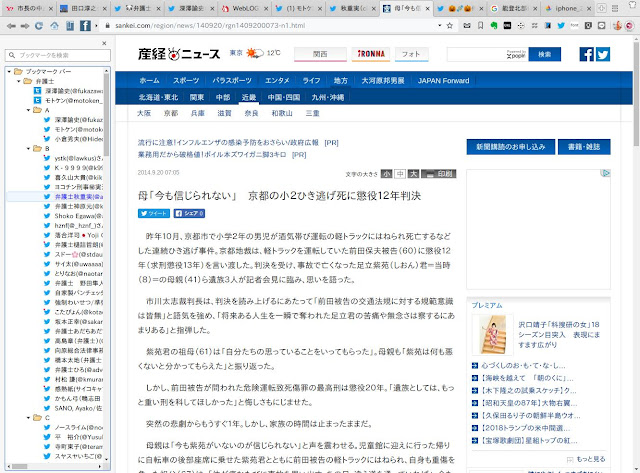Click the Tokyo weather sun icon

point(254,53)
